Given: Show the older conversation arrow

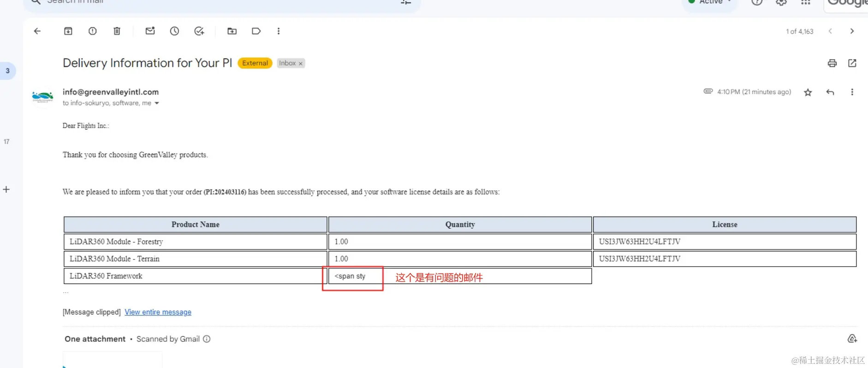Looking at the screenshot, I should click(x=852, y=31).
